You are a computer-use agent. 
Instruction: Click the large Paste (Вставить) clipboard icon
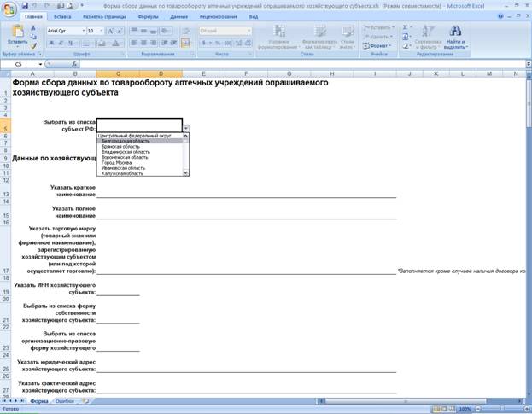[x=17, y=33]
